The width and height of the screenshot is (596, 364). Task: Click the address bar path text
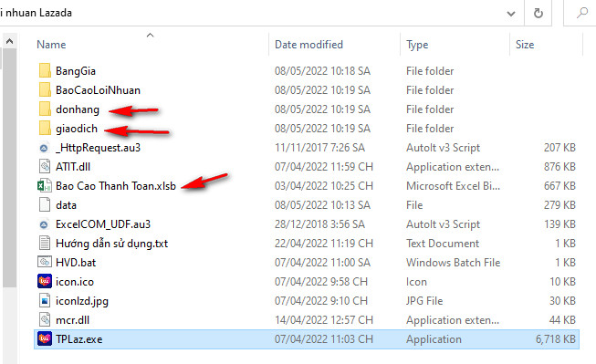37,13
